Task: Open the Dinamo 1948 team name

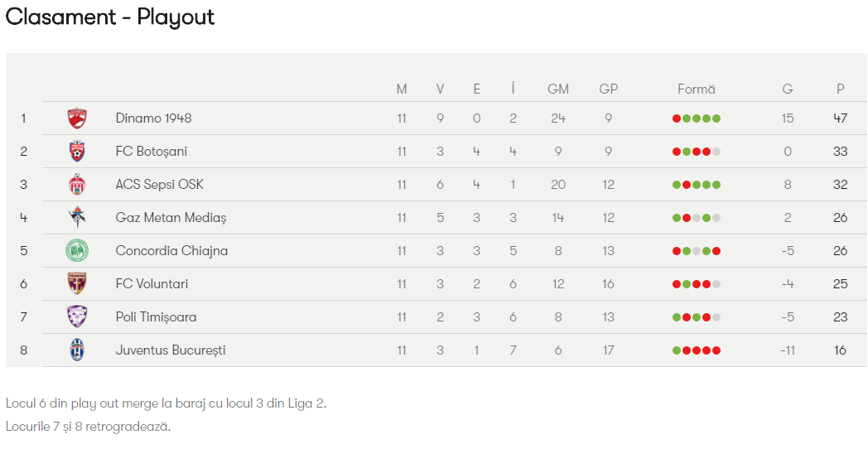Action: tap(153, 118)
